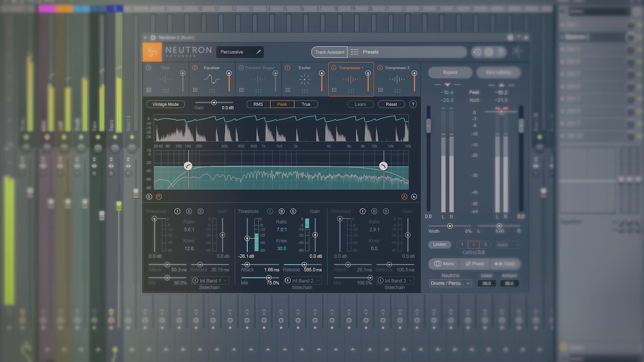Open Equalizer module preset list icon
This screenshot has width=644, height=362.
195,90
